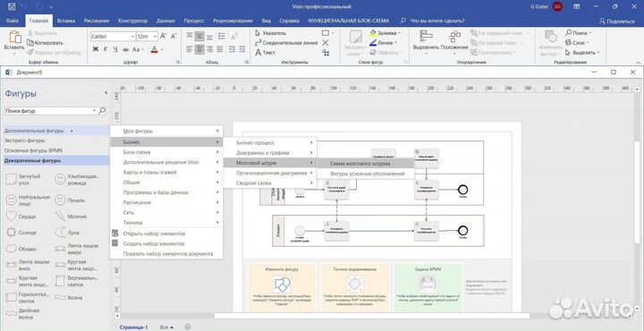Decrease font size with the smaller A

(x=174, y=36)
